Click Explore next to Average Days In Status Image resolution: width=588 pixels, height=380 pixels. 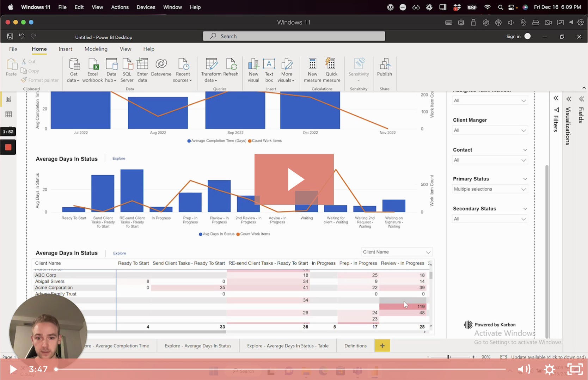[x=118, y=158]
